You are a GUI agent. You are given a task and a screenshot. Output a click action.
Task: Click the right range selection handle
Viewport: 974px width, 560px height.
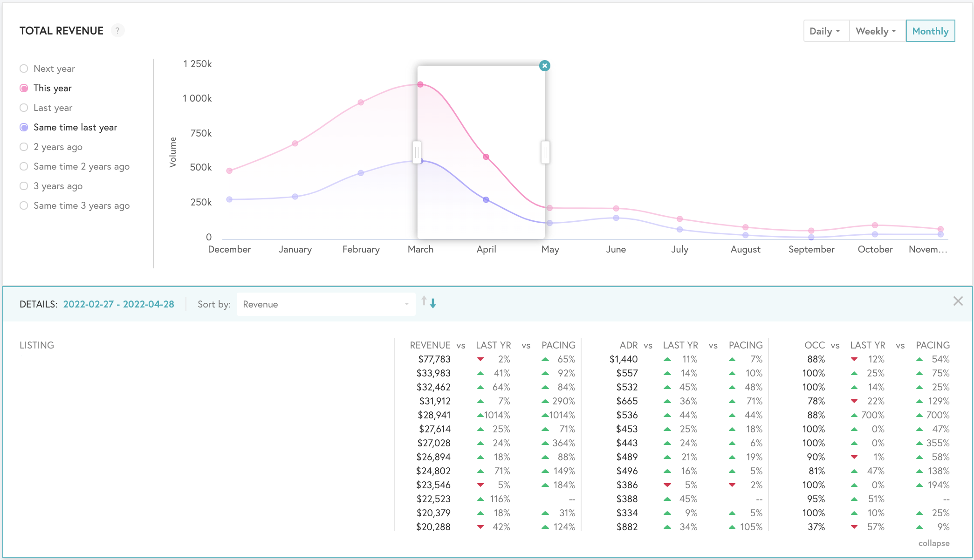click(545, 152)
